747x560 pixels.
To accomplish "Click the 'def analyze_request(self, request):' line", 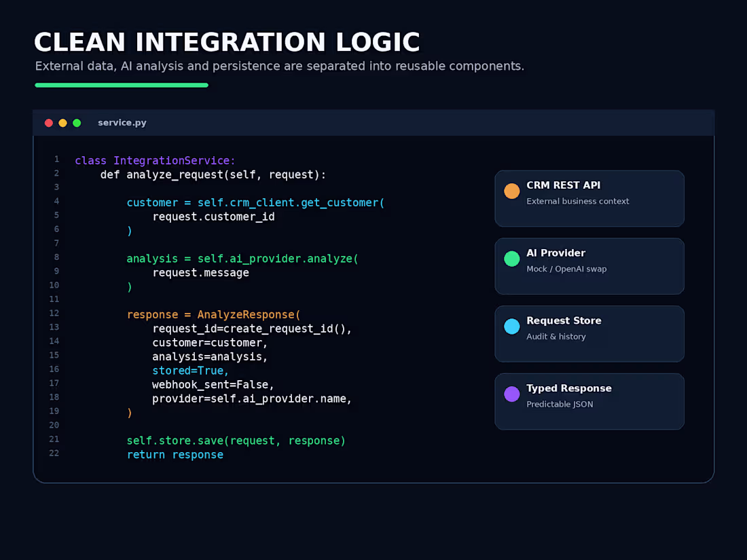I will pyautogui.click(x=213, y=174).
